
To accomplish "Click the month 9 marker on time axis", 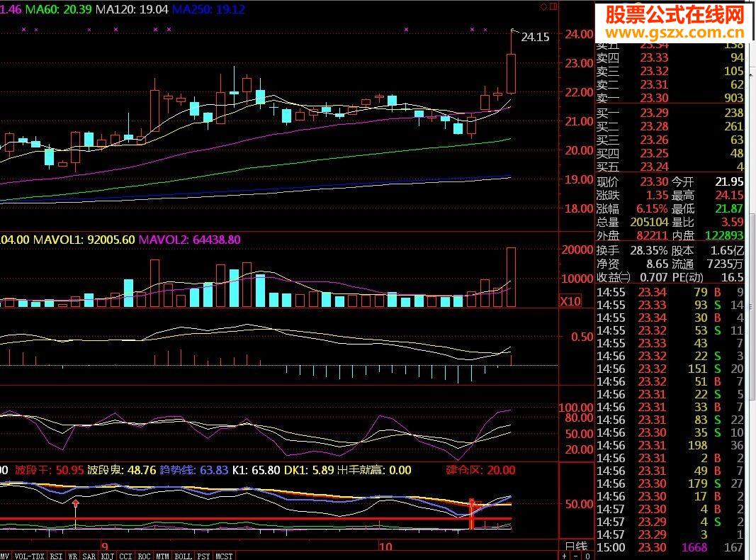I will 105,547.
